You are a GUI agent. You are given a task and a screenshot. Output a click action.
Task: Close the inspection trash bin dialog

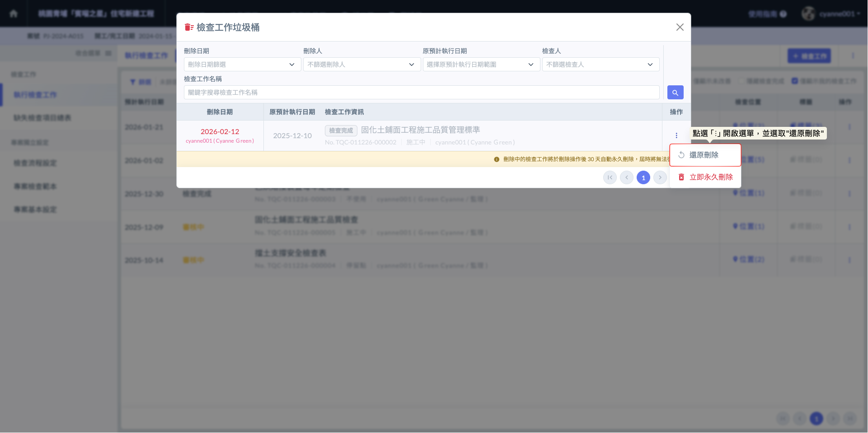[x=680, y=27]
